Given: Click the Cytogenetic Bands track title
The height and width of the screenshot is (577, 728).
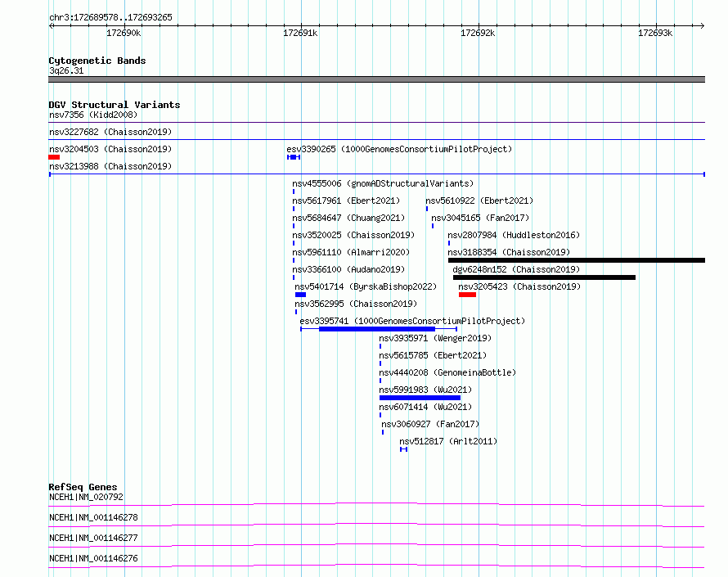Looking at the screenshot, I should (x=97, y=61).
